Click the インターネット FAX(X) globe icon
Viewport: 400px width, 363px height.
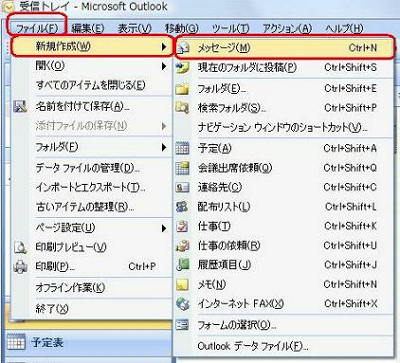[x=183, y=304]
